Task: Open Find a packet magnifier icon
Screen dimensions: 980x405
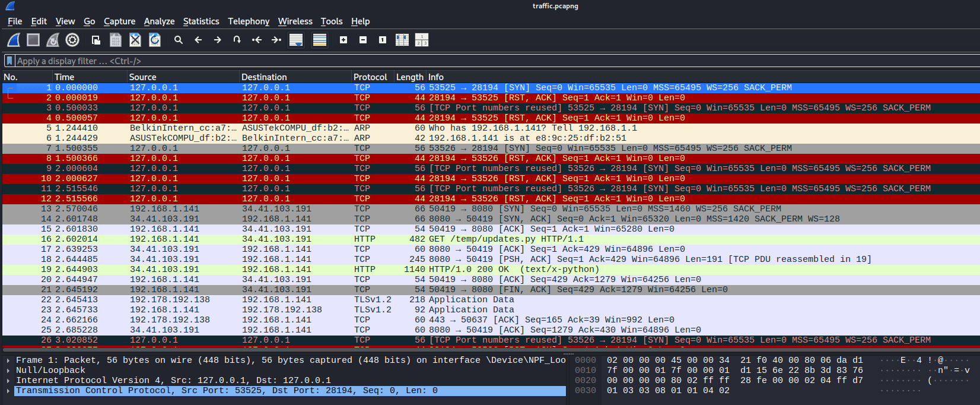Action: (179, 40)
